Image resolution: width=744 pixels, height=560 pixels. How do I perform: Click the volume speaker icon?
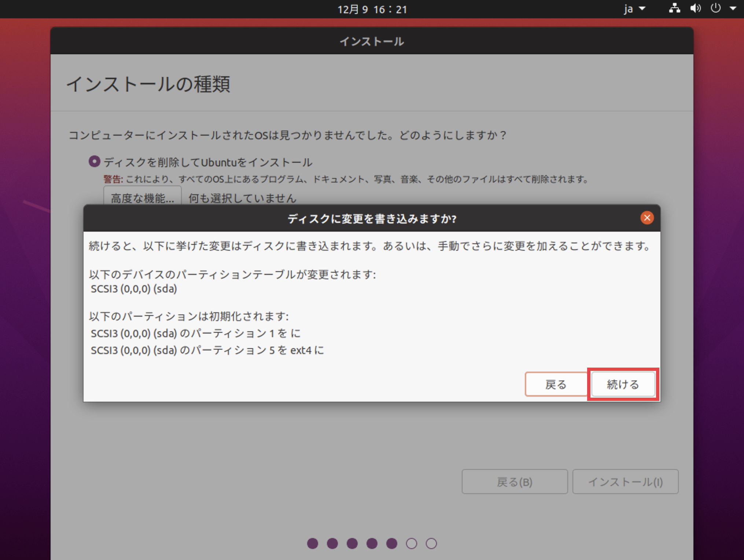(695, 8)
